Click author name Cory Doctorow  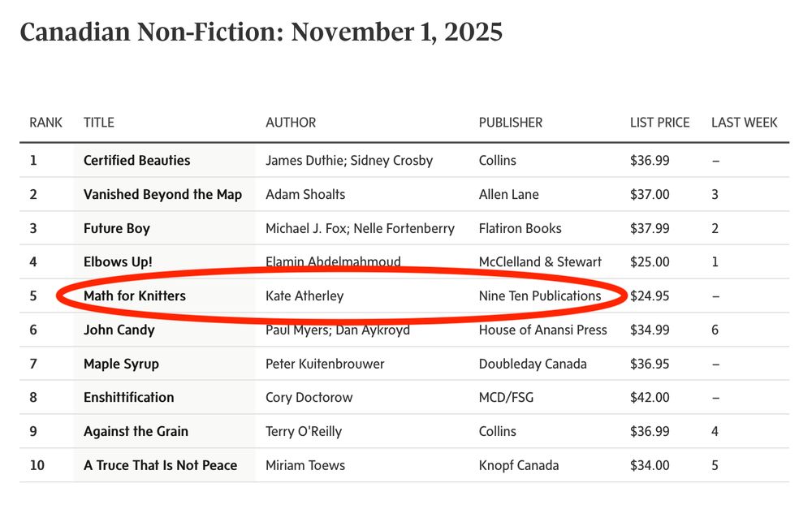pyautogui.click(x=310, y=397)
